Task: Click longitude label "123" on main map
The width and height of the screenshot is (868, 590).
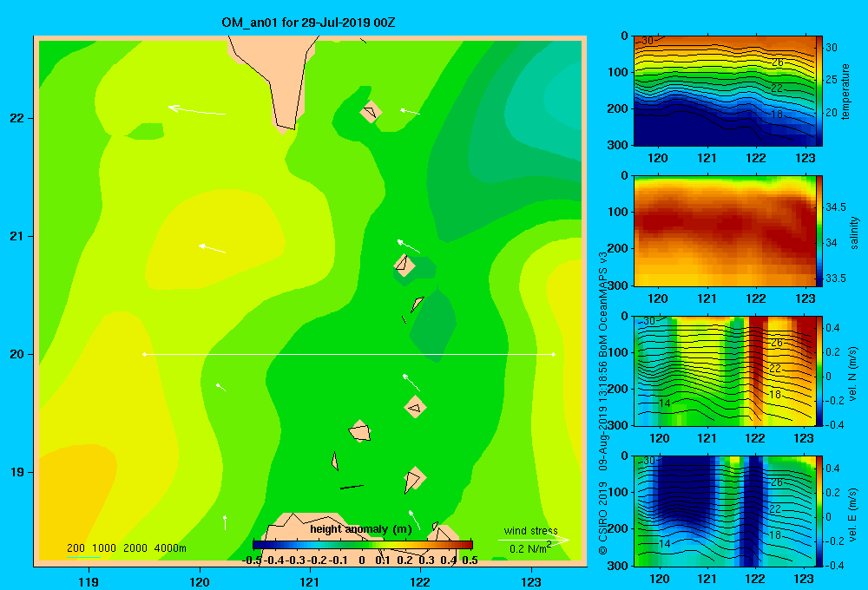Action: pyautogui.click(x=531, y=581)
